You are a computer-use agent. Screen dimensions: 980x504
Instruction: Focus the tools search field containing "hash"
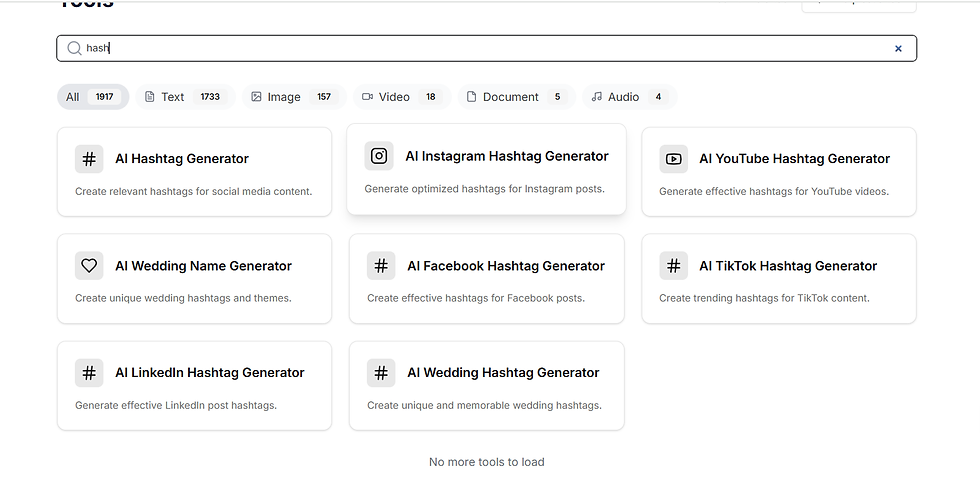click(486, 48)
